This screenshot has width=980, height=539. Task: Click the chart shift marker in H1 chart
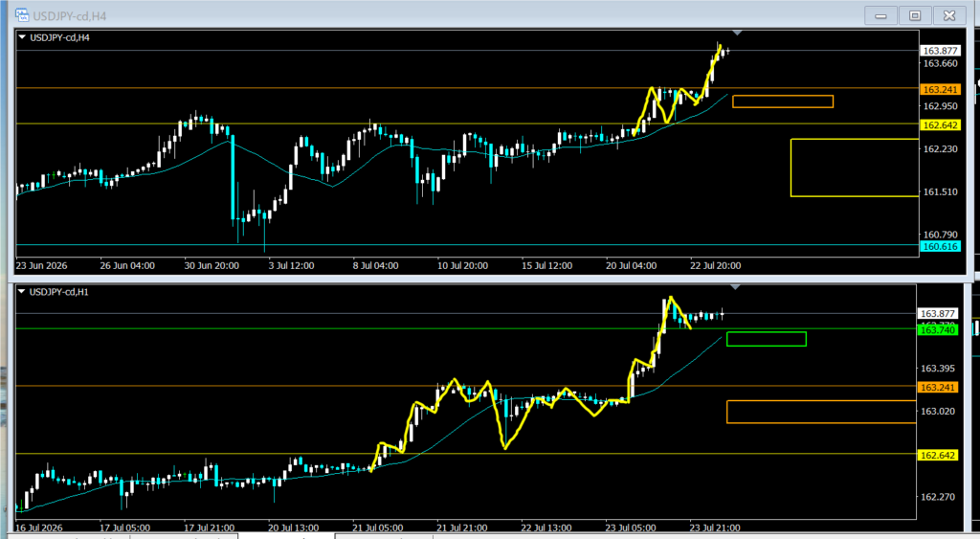pos(735,287)
